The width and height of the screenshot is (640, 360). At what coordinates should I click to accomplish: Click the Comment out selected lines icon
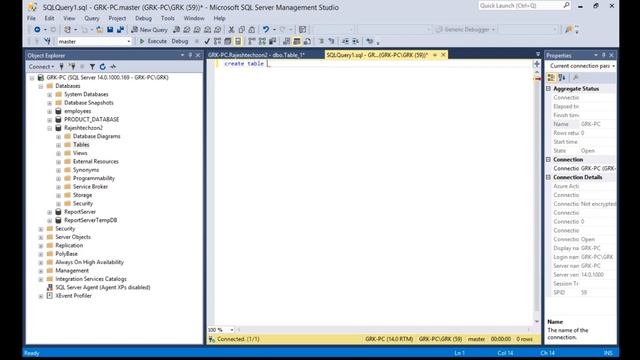coord(321,41)
